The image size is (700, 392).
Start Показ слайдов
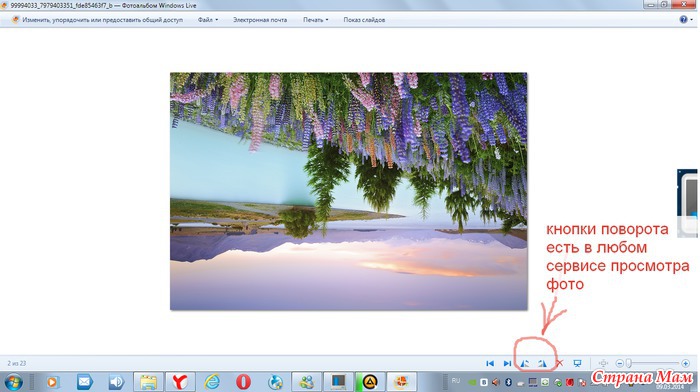pos(364,20)
